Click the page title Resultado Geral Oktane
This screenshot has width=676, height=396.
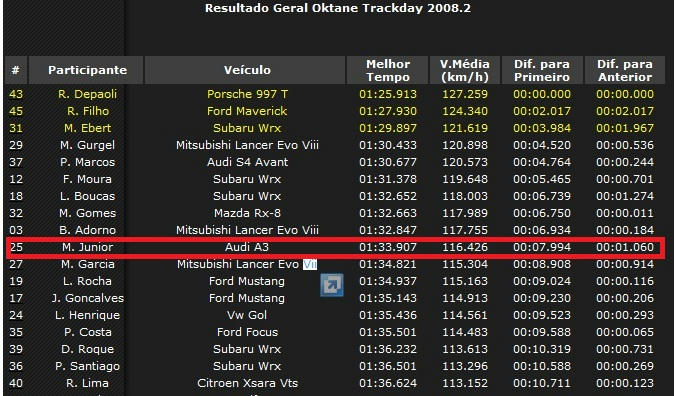click(338, 8)
